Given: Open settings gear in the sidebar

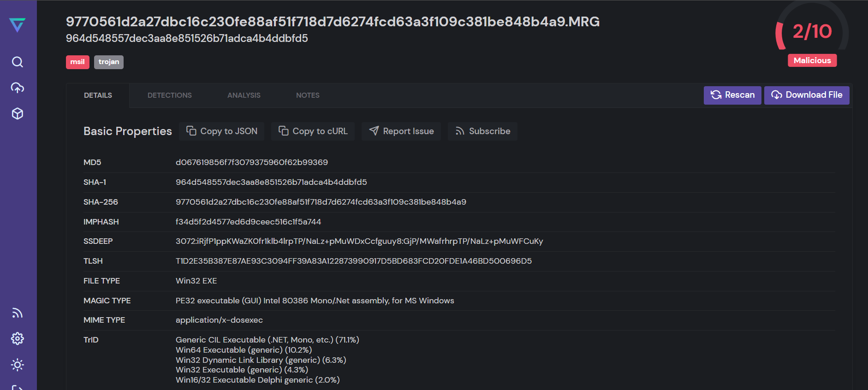Looking at the screenshot, I should pos(18,339).
